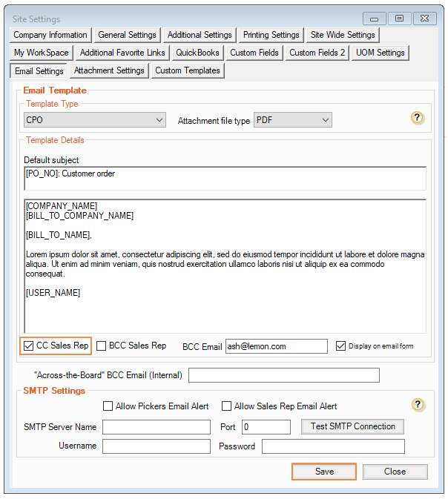Open the UOM Settings tab
448x499 pixels.
coord(380,53)
